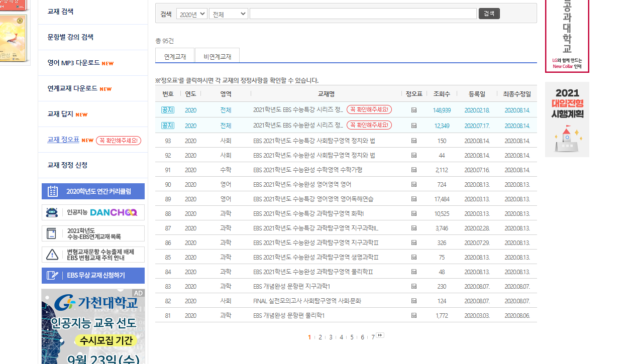The width and height of the screenshot is (633, 364).
Task: Open 2020학년도 연간 커리큘럼 banner
Action: [x=93, y=191]
